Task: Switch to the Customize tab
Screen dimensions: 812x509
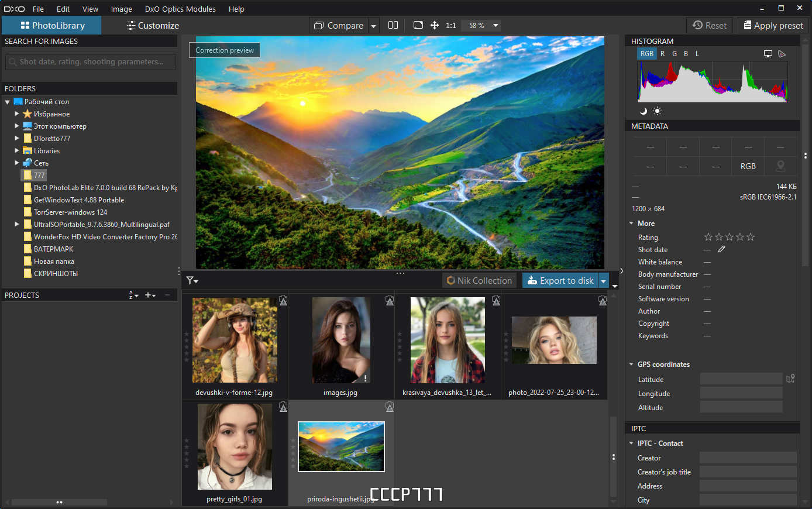Action: (153, 25)
